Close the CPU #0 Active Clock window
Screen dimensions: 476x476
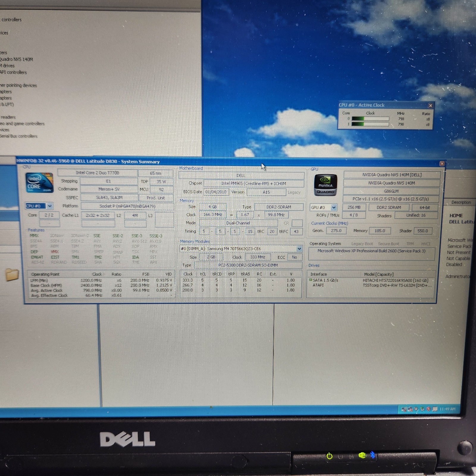[430, 106]
